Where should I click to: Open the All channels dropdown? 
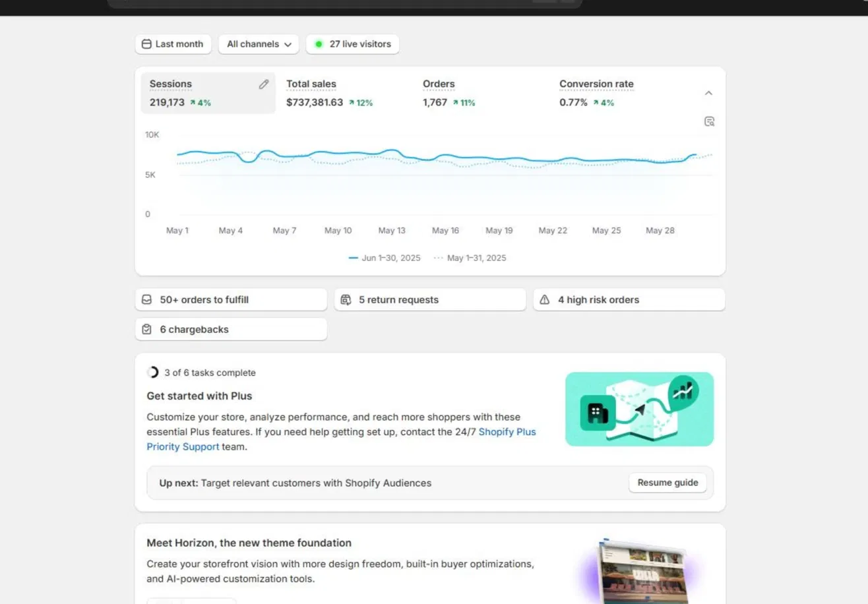pos(259,44)
